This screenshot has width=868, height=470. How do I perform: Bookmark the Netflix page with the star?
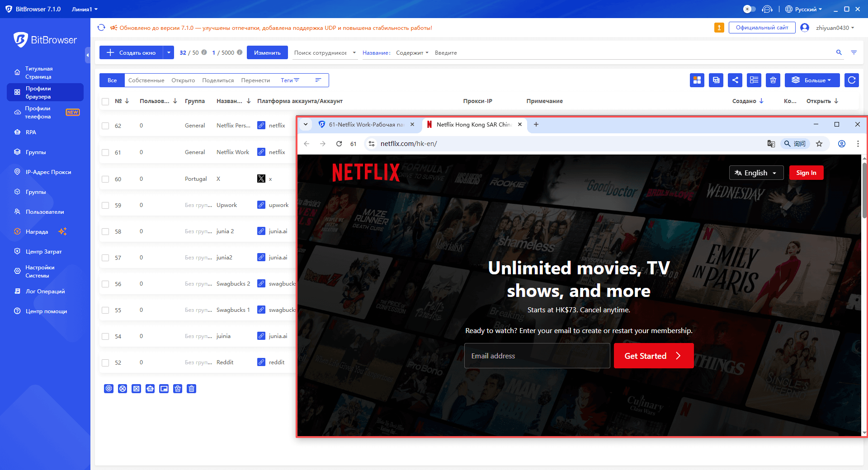tap(819, 144)
